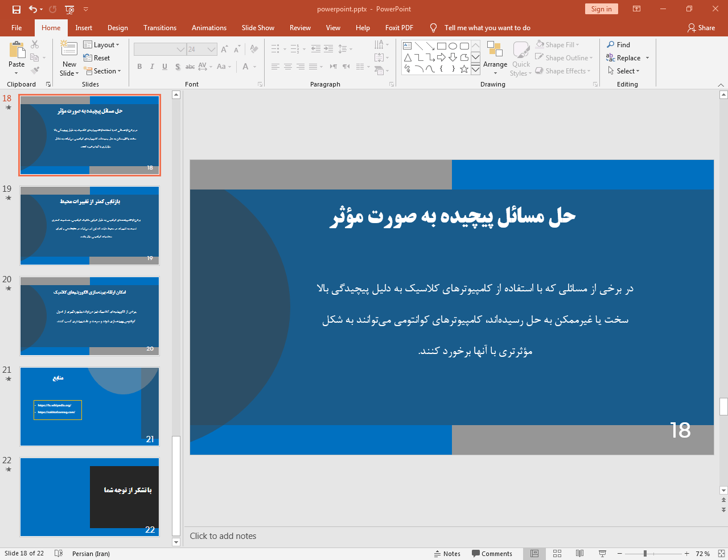Viewport: 728px width, 560px height.
Task: Select the Format Painter brush
Action: tap(35, 71)
